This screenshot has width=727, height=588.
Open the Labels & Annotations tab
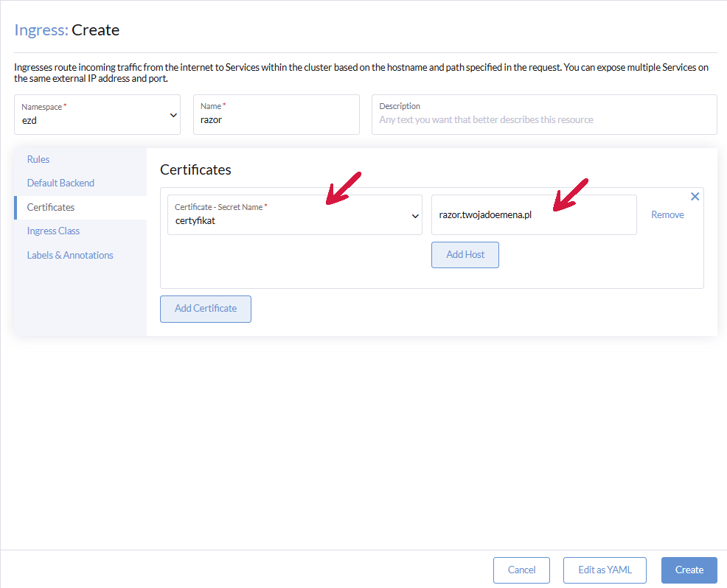point(70,255)
